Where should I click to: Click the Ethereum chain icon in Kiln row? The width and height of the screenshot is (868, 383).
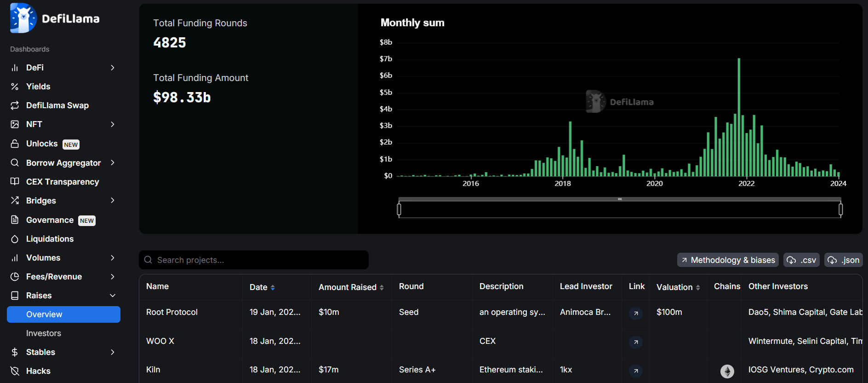(727, 371)
